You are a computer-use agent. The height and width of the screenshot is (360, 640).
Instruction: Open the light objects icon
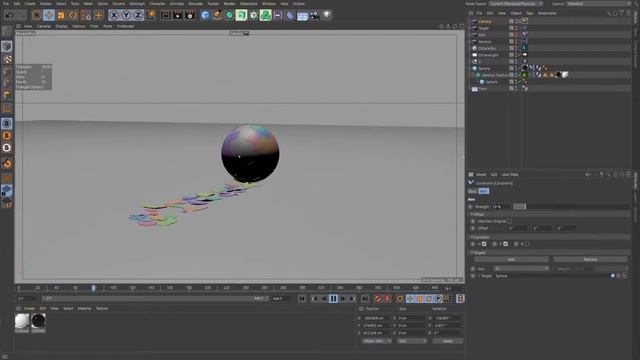[327, 16]
